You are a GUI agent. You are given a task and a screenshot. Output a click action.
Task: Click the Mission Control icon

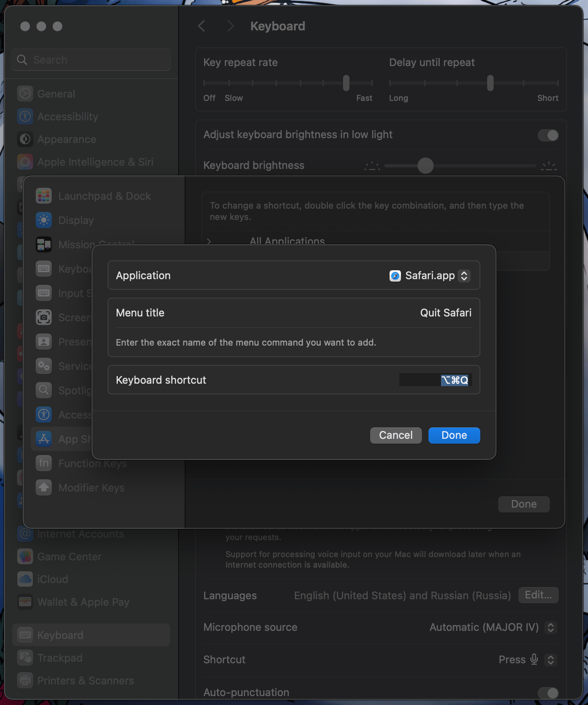coord(44,245)
